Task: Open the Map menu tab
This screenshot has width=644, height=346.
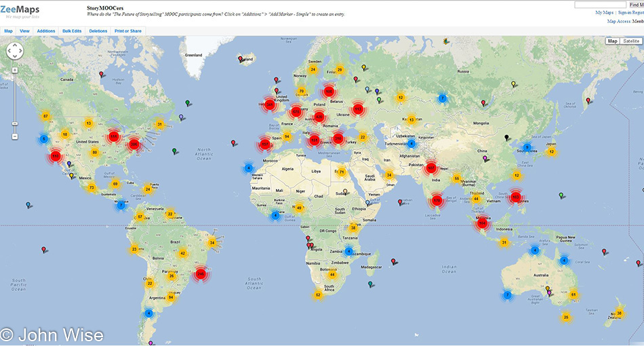Action: click(x=8, y=31)
